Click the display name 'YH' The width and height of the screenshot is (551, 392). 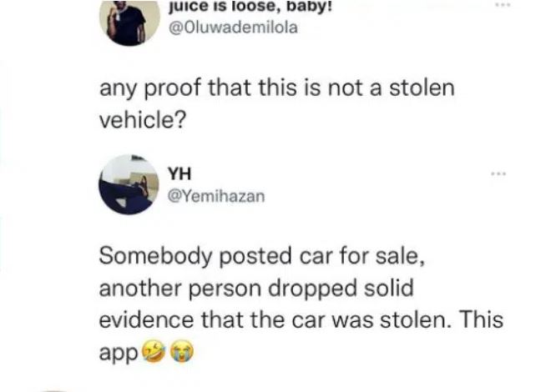(179, 173)
